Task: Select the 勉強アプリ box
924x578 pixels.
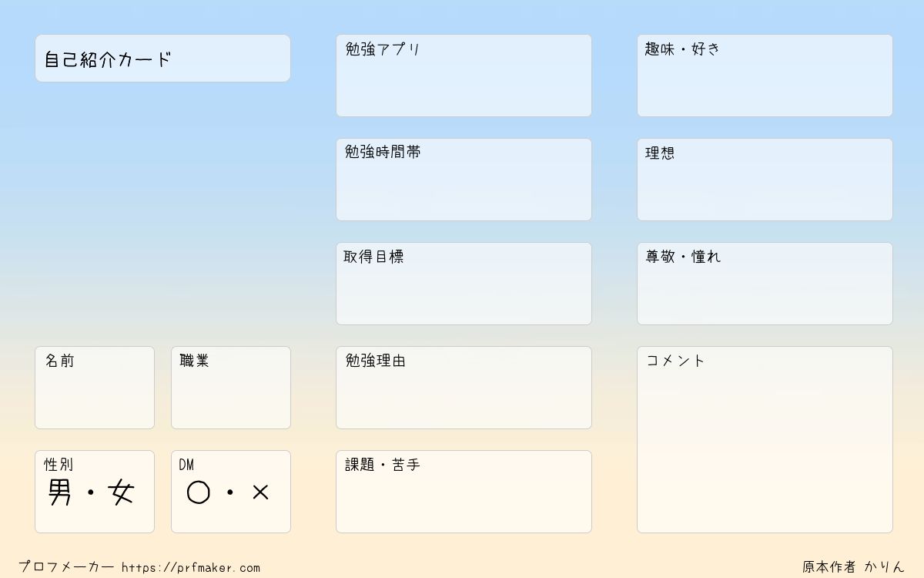Action: (x=464, y=76)
